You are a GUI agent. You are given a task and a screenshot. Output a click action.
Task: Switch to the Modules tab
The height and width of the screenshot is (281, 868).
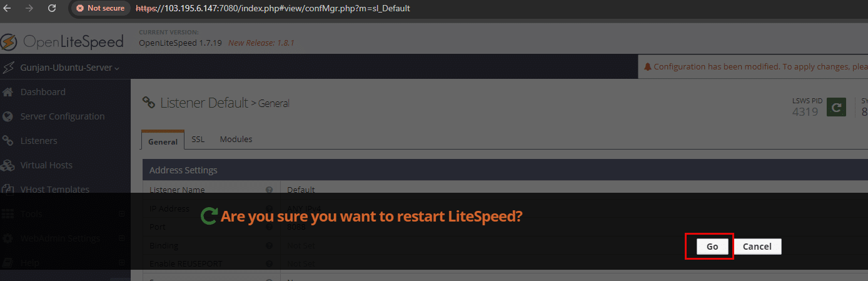coord(236,140)
